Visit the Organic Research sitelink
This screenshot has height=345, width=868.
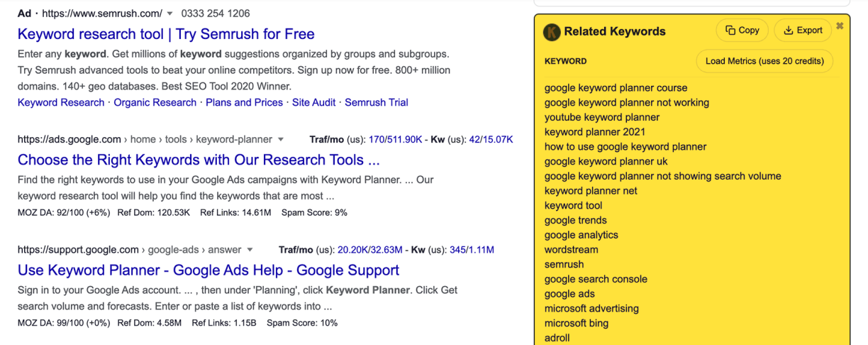155,102
